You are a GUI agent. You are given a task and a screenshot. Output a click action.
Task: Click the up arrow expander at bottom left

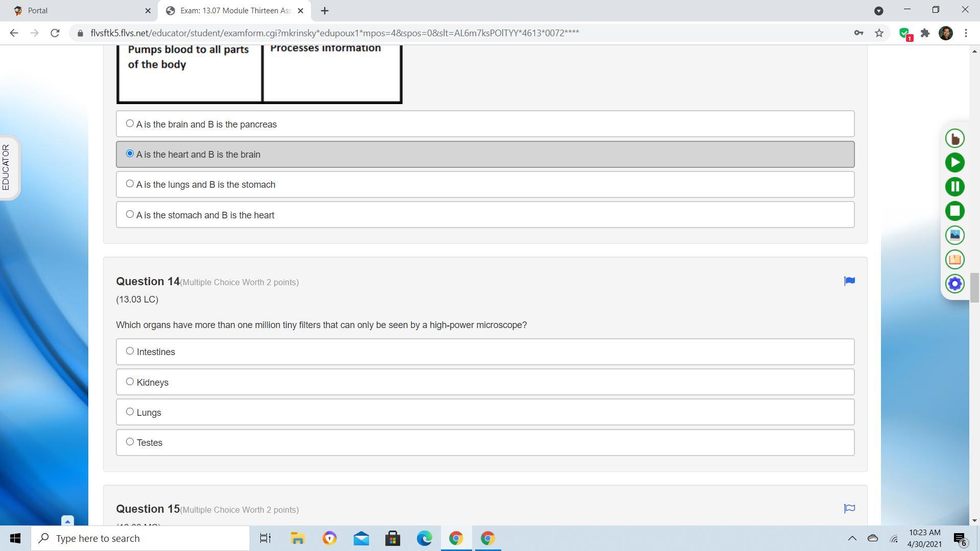(x=67, y=521)
